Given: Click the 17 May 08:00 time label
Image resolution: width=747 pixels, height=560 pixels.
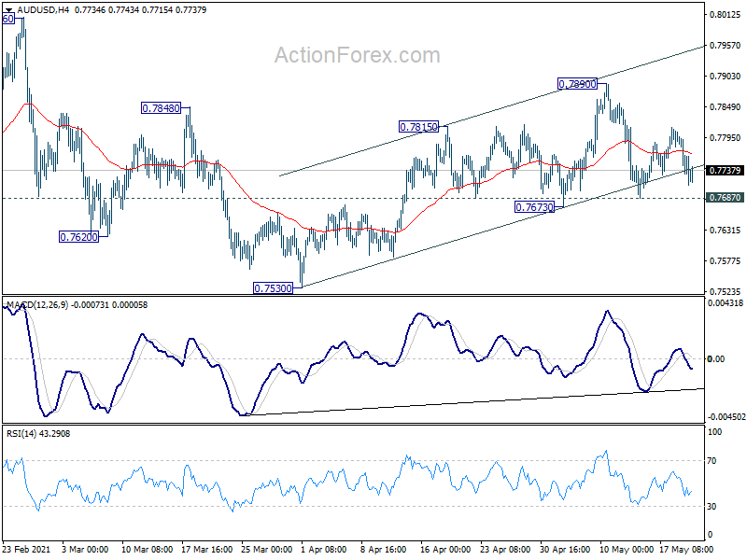Looking at the screenshot, I should tap(686, 549).
